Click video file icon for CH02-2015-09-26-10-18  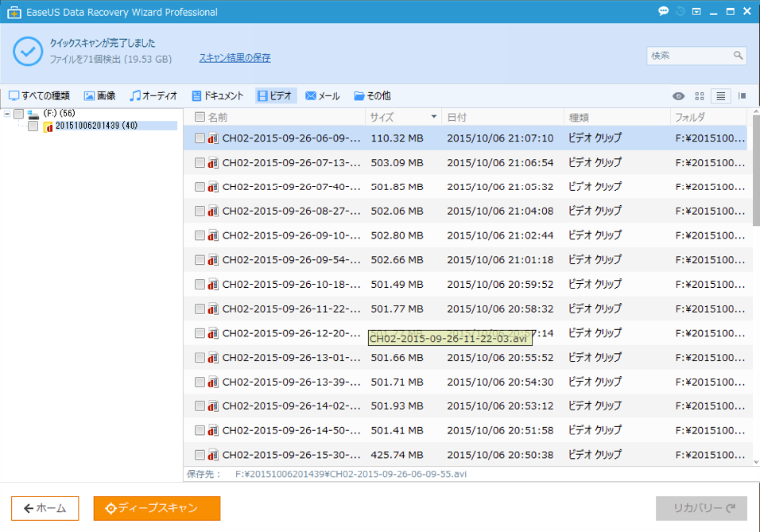[x=213, y=284]
